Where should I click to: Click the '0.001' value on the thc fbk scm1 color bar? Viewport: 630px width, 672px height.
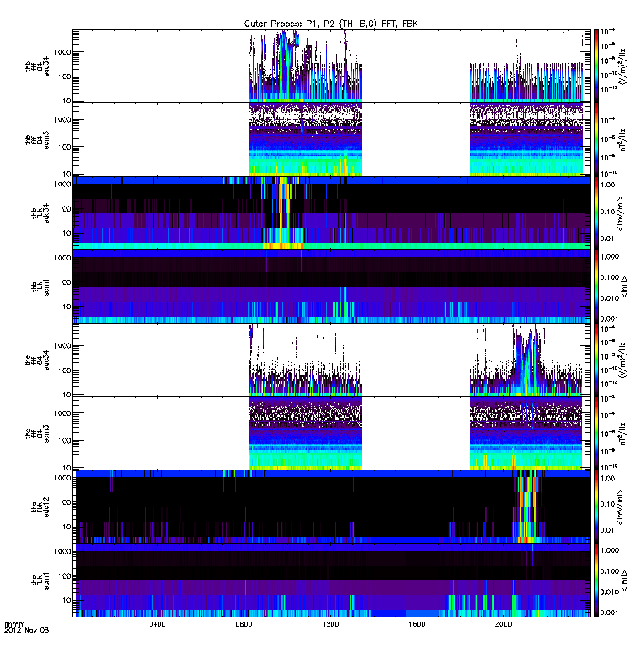[610, 612]
